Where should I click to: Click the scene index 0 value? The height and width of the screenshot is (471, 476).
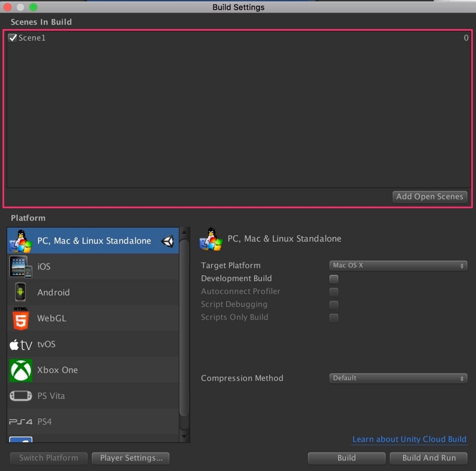tap(466, 38)
